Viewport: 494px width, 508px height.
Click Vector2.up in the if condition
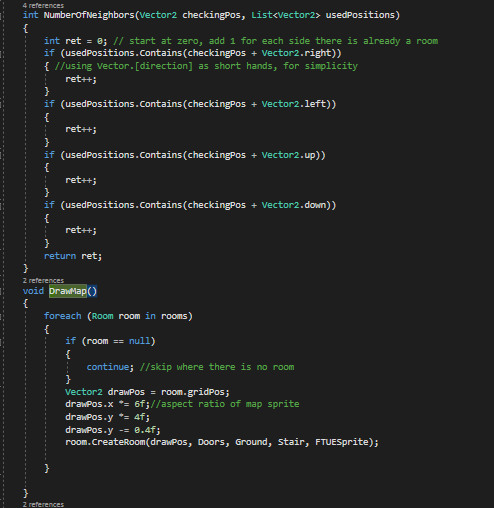tap(289, 155)
